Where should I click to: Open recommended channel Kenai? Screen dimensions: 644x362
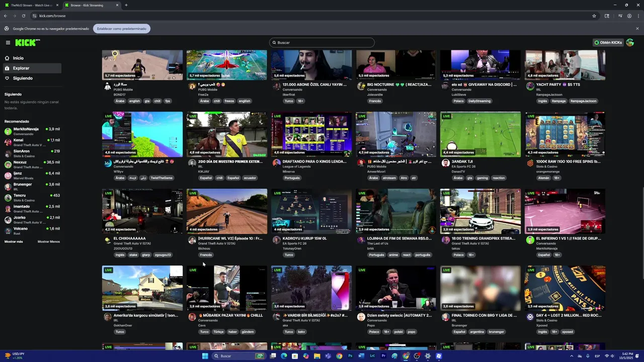coord(32,142)
